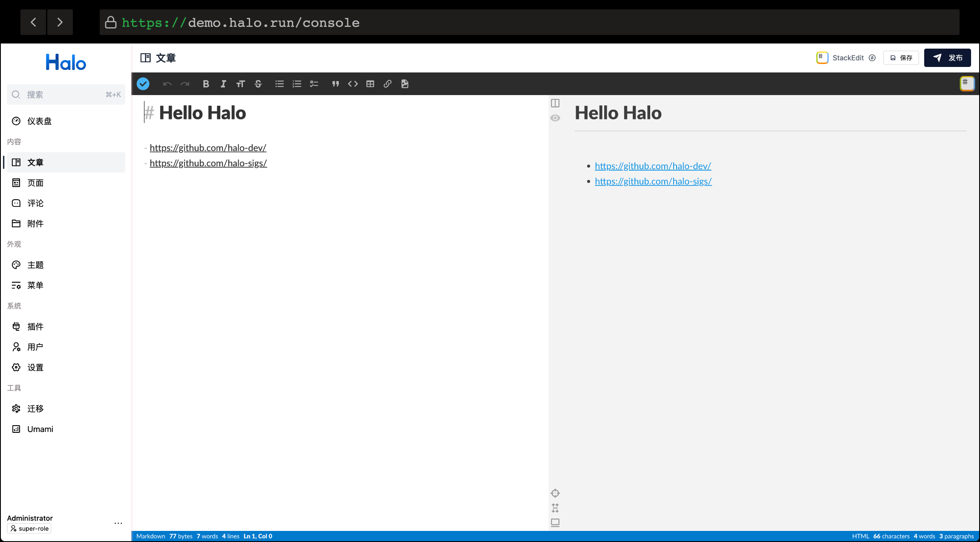This screenshot has height=542, width=980.
Task: Create an unordered list
Action: [280, 84]
